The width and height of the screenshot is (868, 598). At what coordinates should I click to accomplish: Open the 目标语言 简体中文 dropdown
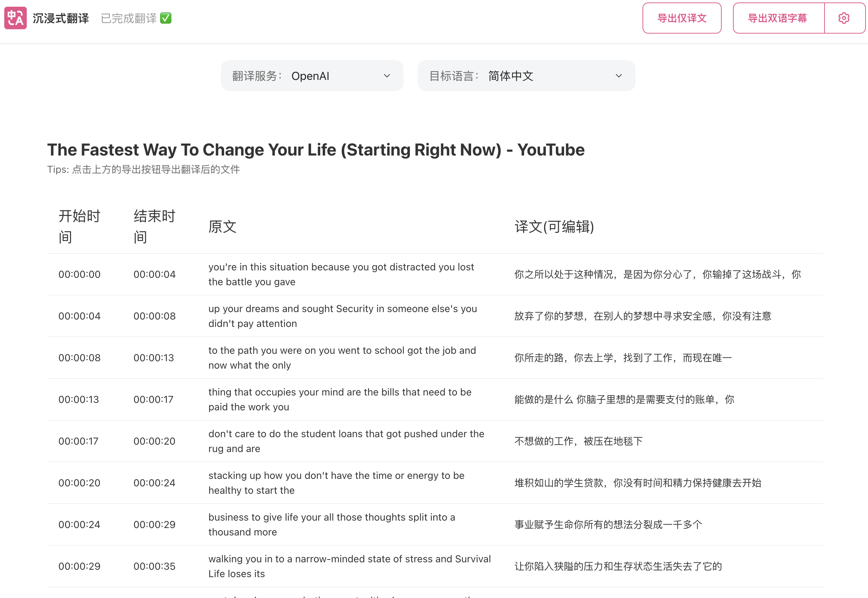click(526, 76)
